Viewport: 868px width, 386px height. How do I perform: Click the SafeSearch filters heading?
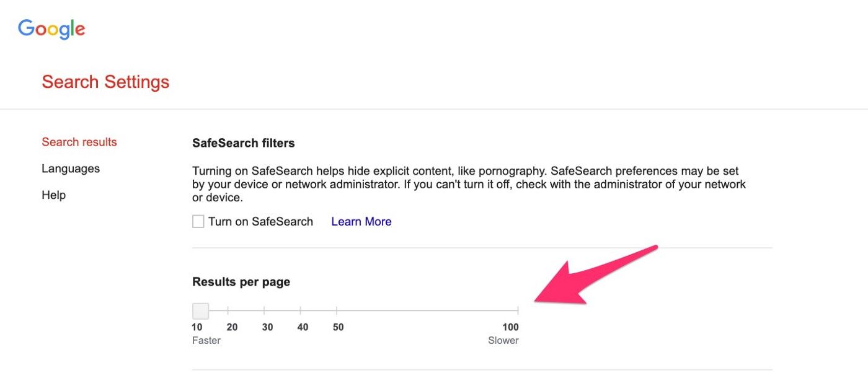click(244, 143)
